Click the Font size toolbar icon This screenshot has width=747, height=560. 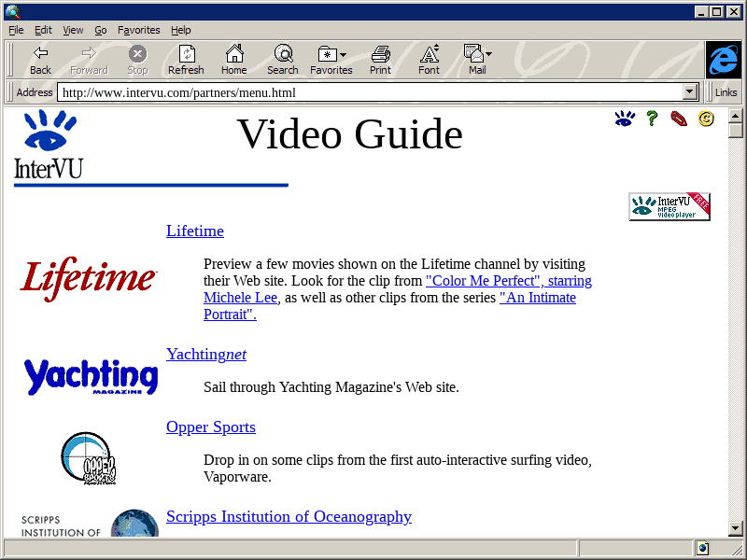[429, 60]
